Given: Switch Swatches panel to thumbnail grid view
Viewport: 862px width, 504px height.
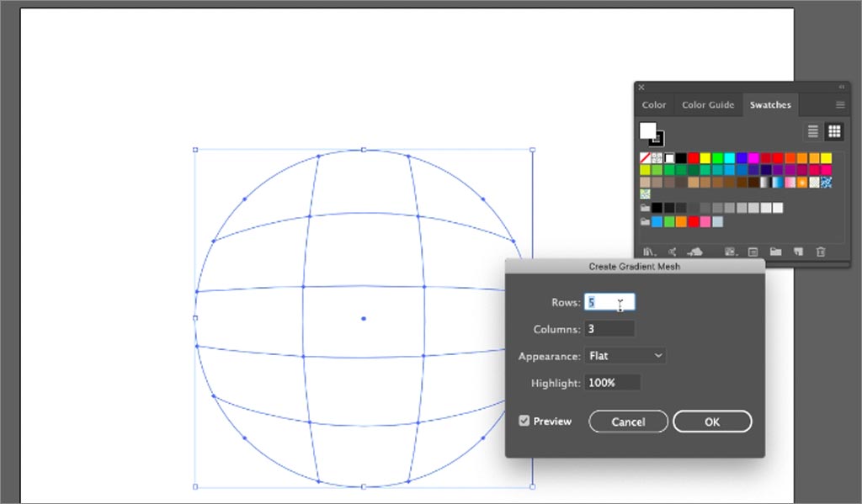Looking at the screenshot, I should tap(834, 131).
